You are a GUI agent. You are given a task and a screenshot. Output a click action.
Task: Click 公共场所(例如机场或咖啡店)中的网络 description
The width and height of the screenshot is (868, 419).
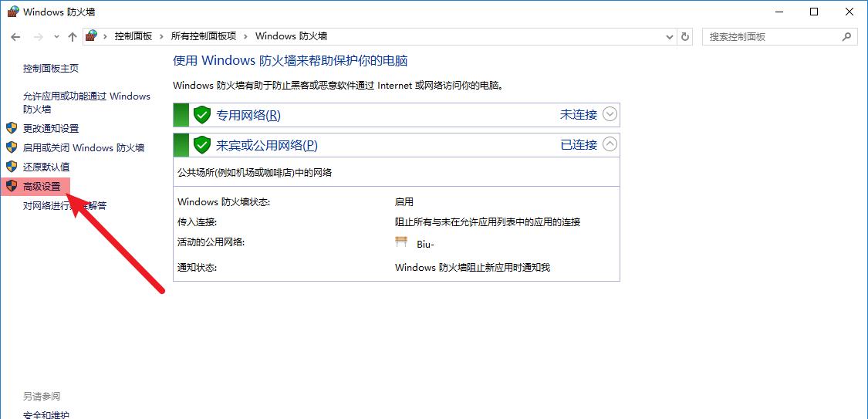coord(255,172)
